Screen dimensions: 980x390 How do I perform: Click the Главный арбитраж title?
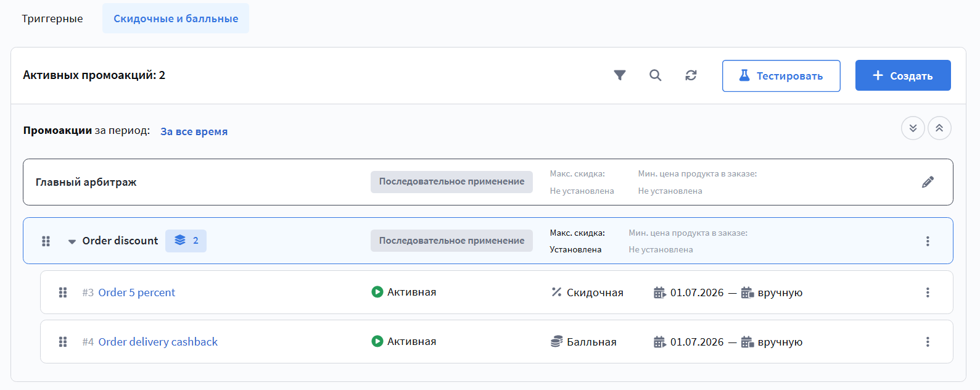(x=86, y=182)
